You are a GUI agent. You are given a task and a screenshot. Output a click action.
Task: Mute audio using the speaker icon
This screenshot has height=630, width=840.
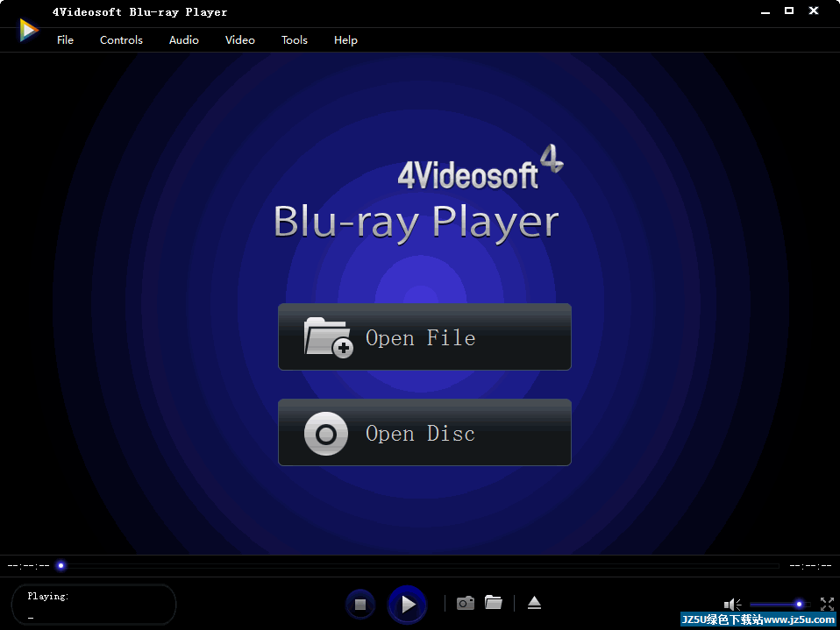tap(732, 604)
